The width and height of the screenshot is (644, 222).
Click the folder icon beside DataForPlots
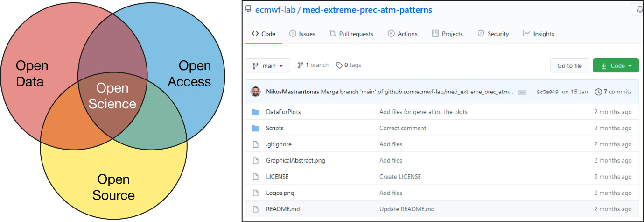point(255,112)
